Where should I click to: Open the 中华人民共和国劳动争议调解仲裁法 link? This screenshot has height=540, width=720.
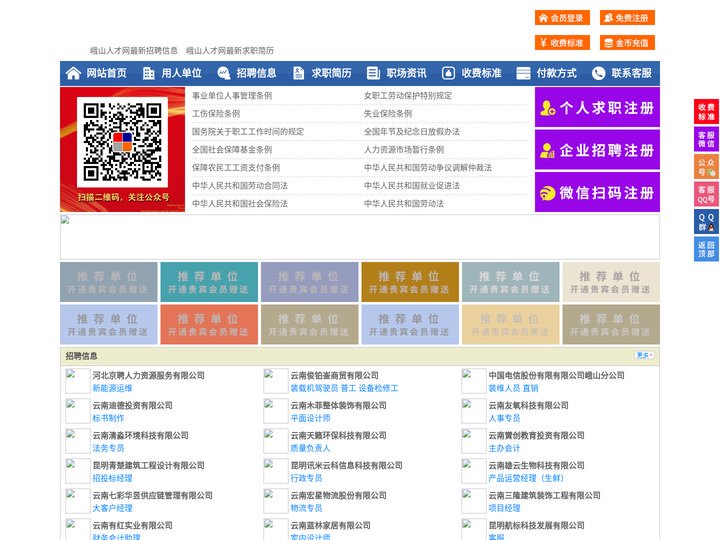coord(428,167)
